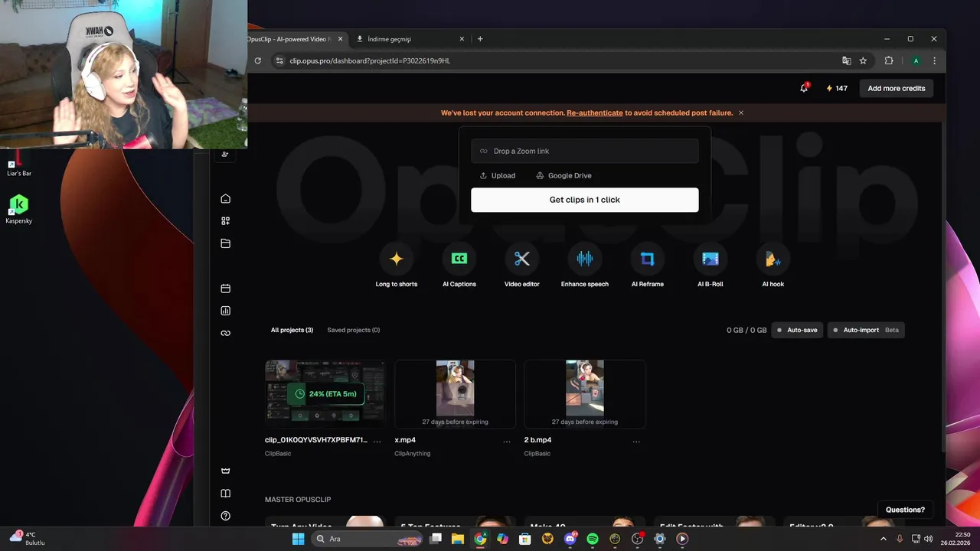Focus the Drop a Zoom link field
The image size is (980, 551).
585,151
